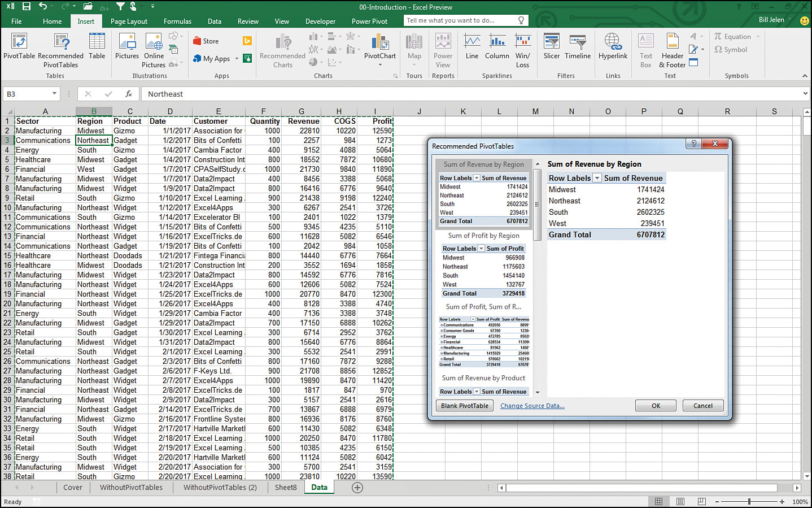Screen dimensions: 812x508
Task: Expand the Name Box dropdown
Action: coord(54,94)
